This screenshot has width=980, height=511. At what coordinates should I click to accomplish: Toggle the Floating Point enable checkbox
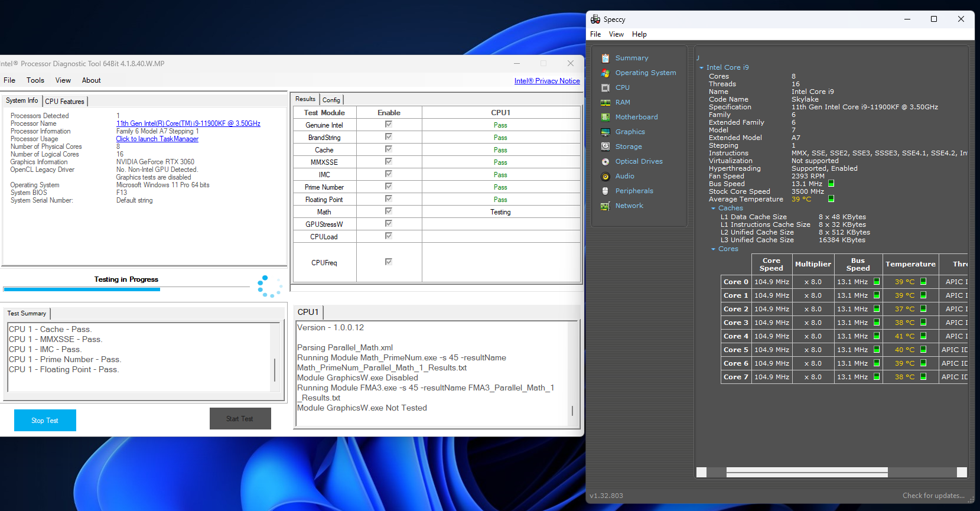tap(389, 198)
